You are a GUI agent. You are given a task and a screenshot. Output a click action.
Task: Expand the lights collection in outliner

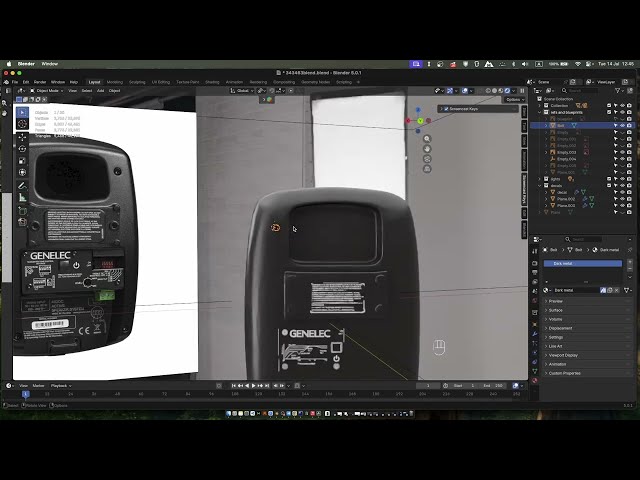(x=540, y=179)
